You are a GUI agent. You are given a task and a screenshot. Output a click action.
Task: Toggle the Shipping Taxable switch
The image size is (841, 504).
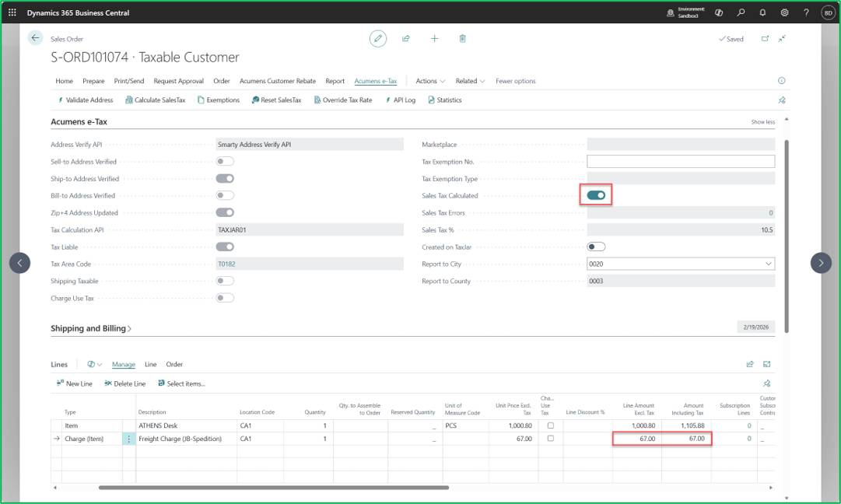click(x=225, y=281)
